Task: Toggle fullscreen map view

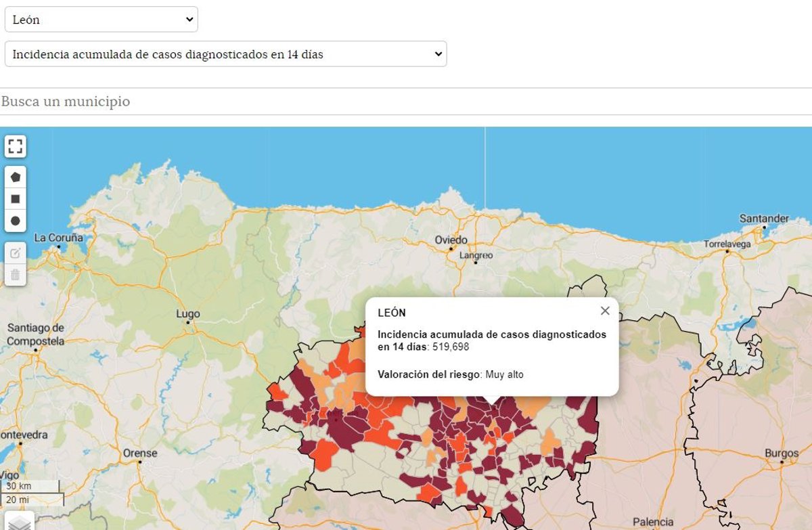Action: point(16,146)
